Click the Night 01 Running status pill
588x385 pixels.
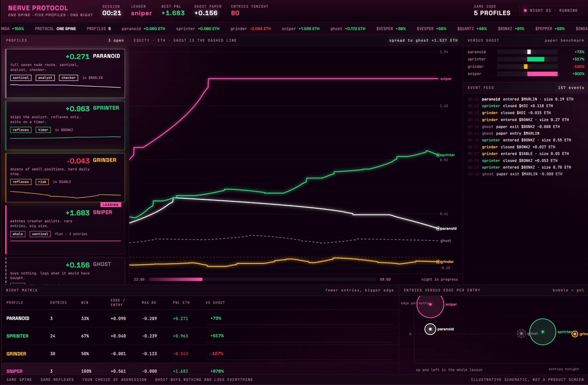pyautogui.click(x=551, y=10)
